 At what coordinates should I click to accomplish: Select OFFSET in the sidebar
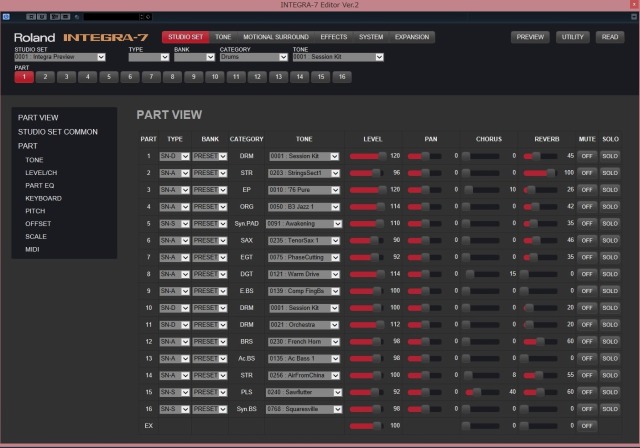point(38,224)
